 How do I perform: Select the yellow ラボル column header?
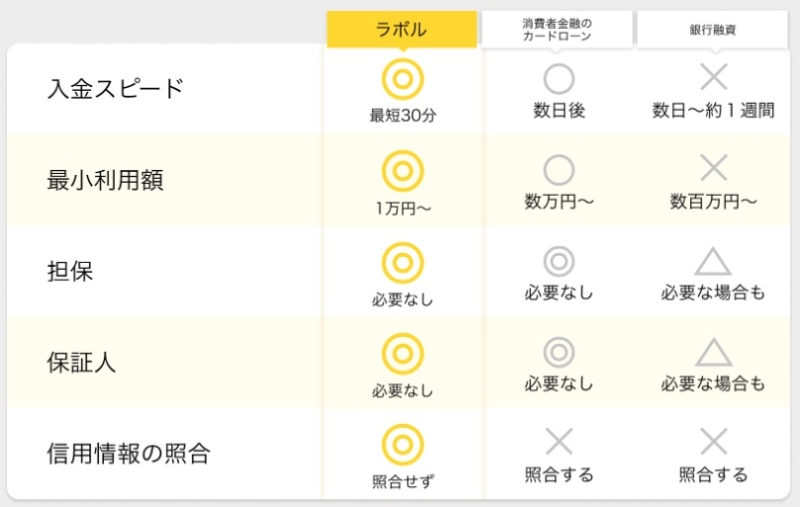coord(401,30)
